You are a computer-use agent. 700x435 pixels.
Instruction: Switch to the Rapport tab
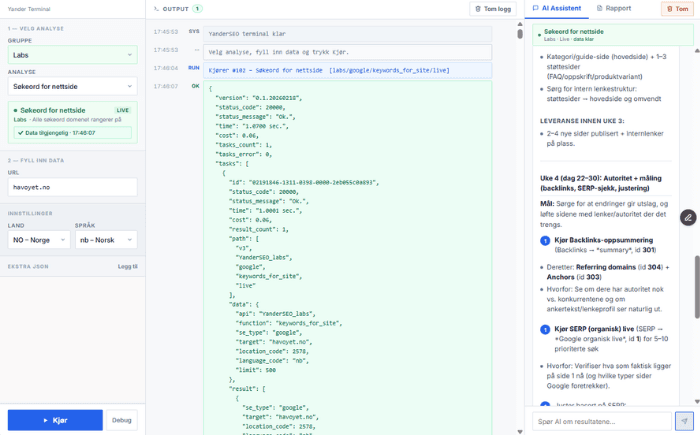(614, 8)
